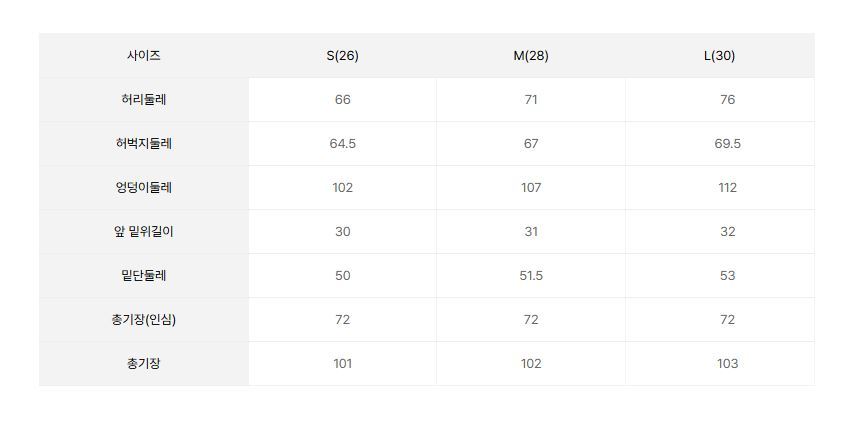This screenshot has width=856, height=430.
Task: Select the 앞 밑위길이 row label
Action: (x=143, y=232)
